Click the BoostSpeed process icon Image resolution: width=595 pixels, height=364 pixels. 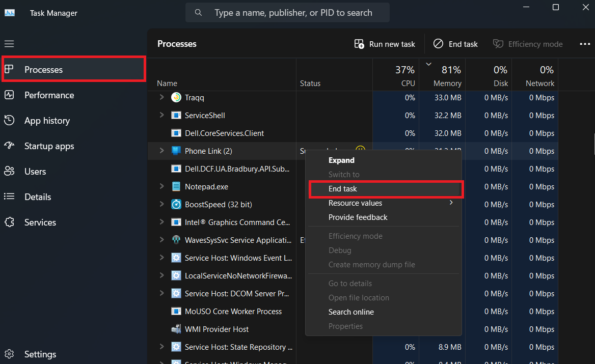[x=176, y=204]
